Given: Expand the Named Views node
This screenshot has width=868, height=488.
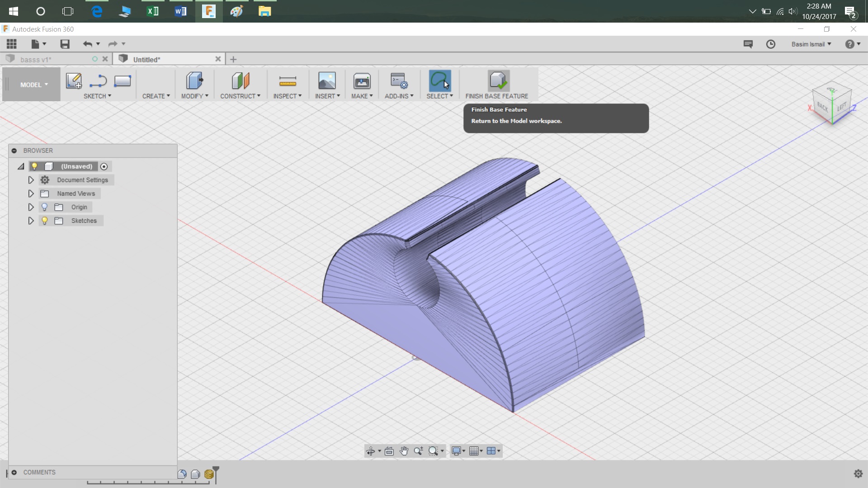Looking at the screenshot, I should (31, 193).
